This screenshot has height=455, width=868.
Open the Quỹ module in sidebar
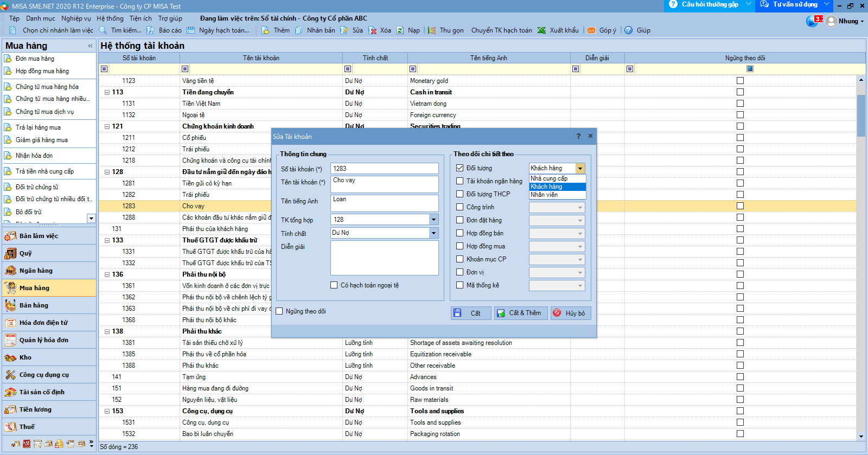click(x=49, y=253)
